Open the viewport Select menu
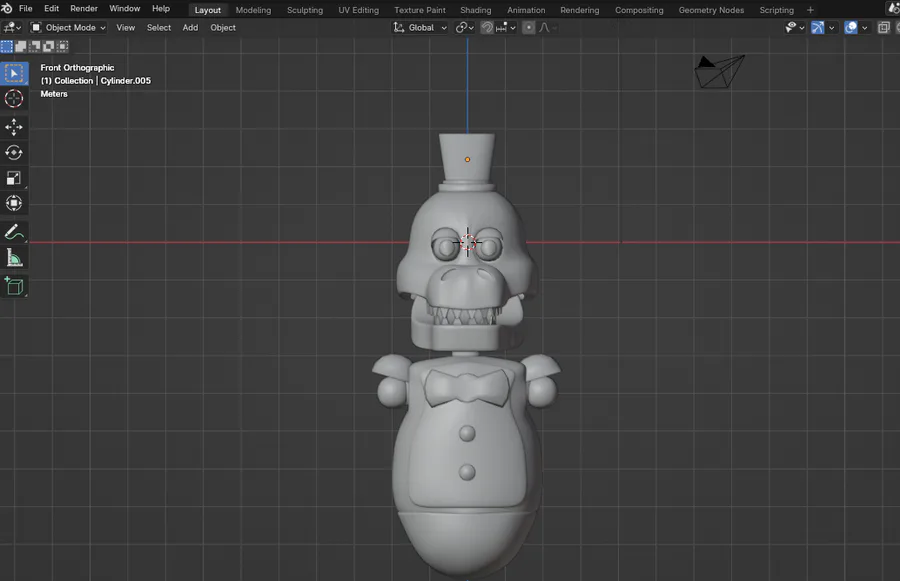The height and width of the screenshot is (581, 900). pos(158,28)
